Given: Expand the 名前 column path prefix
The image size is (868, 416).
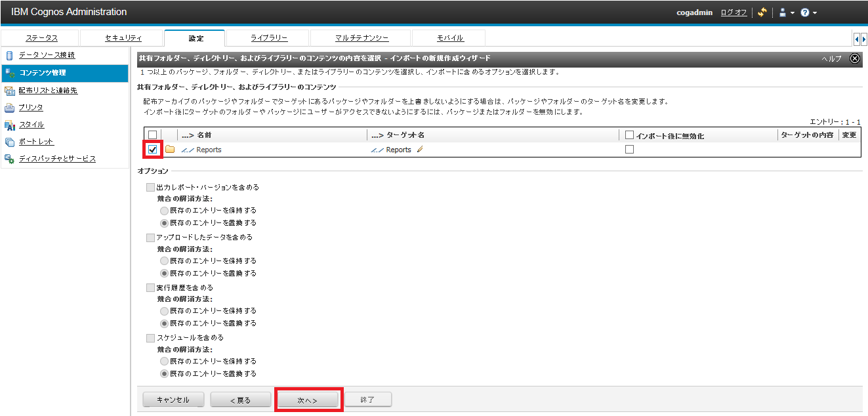Looking at the screenshot, I should coord(188,135).
